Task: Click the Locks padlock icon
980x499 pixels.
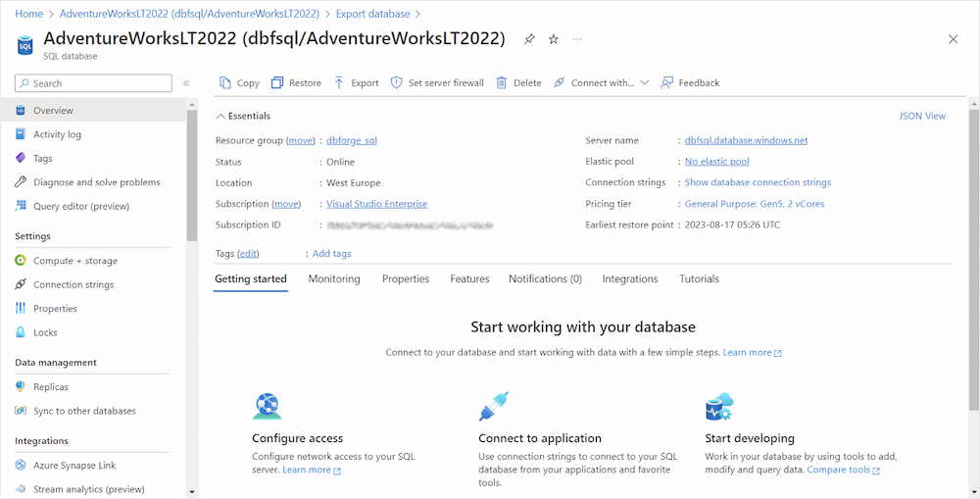Action: [21, 332]
